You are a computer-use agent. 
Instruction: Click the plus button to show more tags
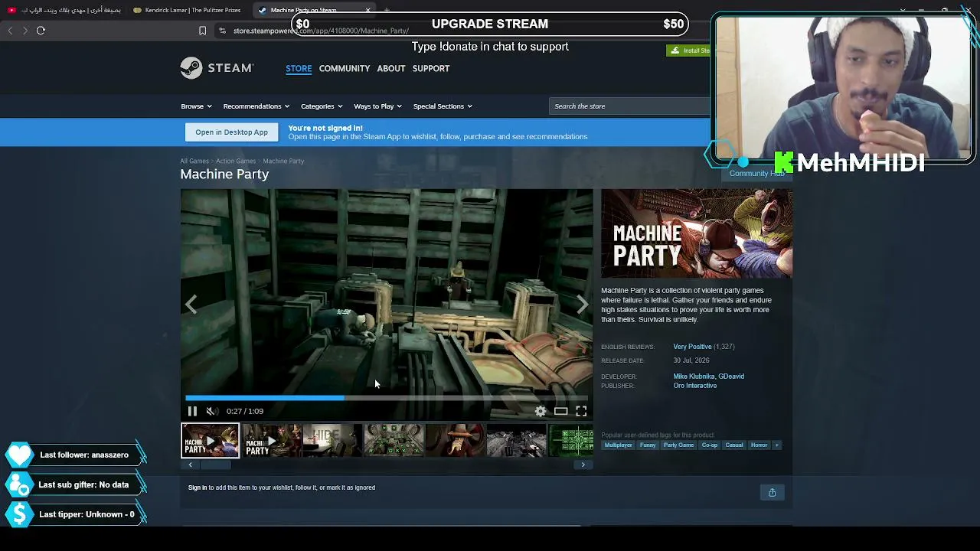click(x=776, y=445)
